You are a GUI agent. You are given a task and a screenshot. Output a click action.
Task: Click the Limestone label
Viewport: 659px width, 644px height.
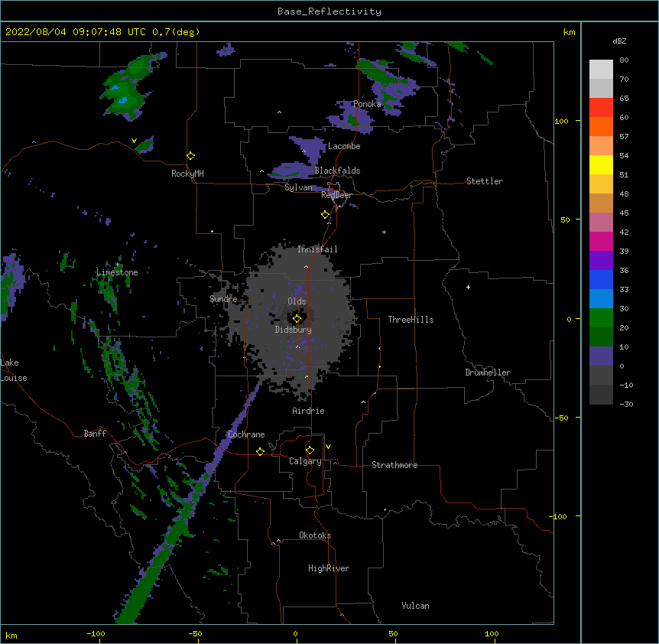point(117,272)
